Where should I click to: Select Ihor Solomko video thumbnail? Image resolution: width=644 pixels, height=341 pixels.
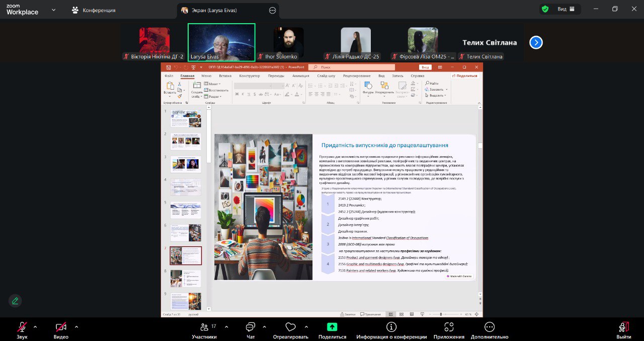click(x=289, y=42)
